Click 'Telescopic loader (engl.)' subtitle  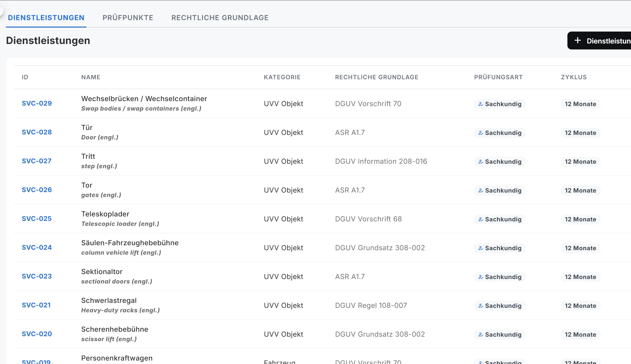click(x=120, y=224)
